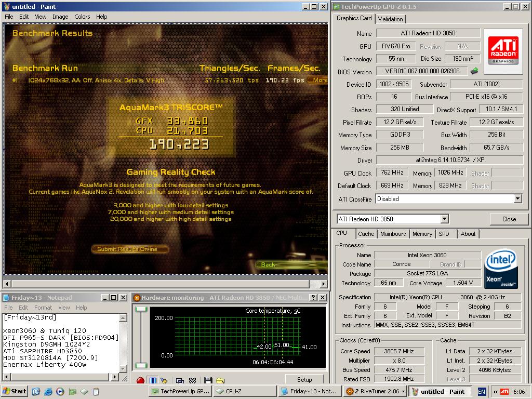Click the on-screen display icon in Hardware monitoring
Viewport: 532px width, 399px height.
180,380
